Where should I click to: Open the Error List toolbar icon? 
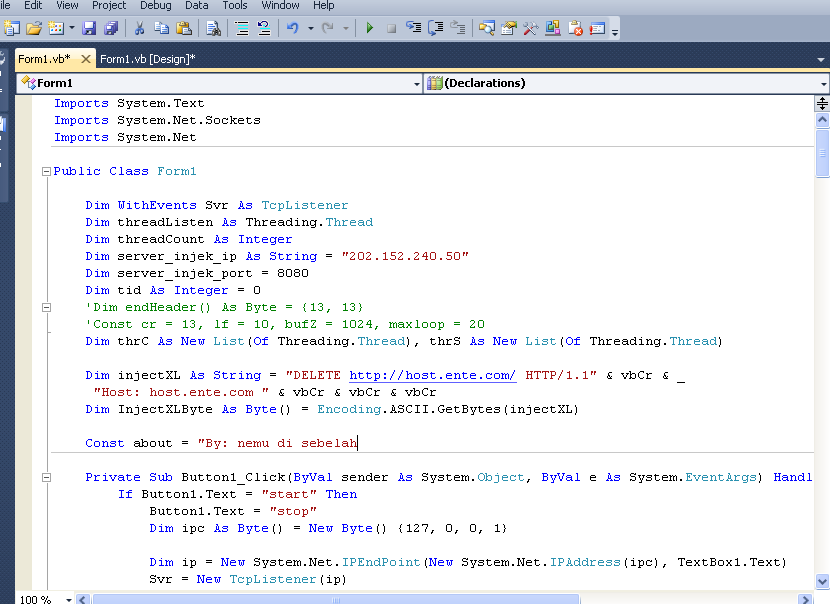pos(575,28)
